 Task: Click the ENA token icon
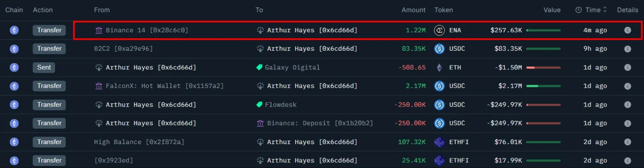(x=439, y=30)
